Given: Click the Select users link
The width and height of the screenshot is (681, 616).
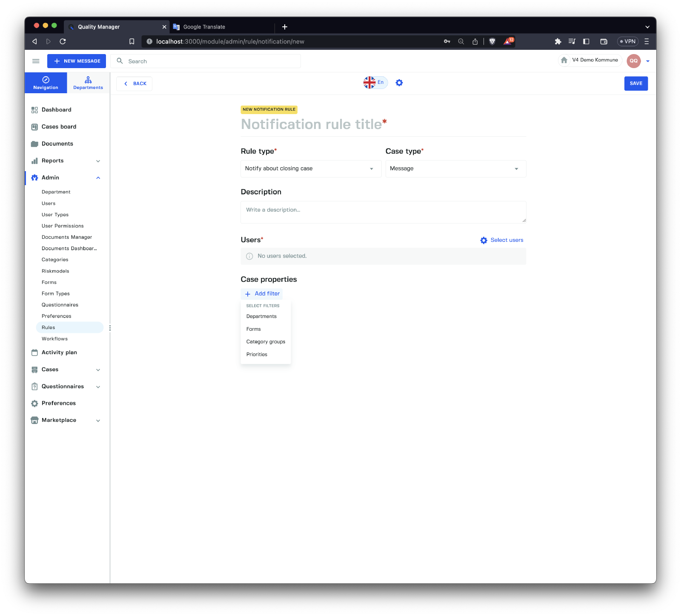Looking at the screenshot, I should (502, 240).
